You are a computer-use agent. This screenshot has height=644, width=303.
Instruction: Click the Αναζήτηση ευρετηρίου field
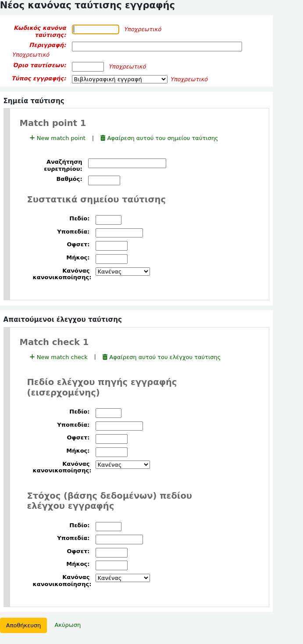[127, 163]
